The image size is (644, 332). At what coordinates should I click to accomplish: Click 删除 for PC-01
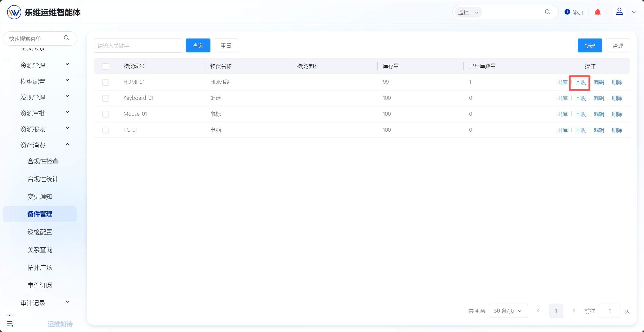[617, 130]
